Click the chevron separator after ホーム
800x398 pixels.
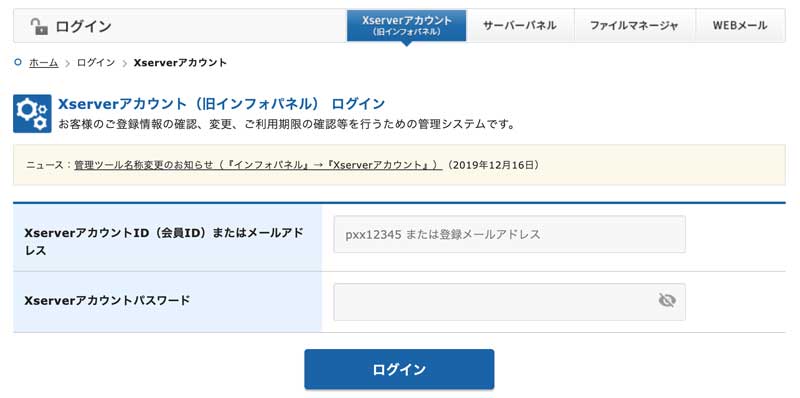pyautogui.click(x=67, y=63)
